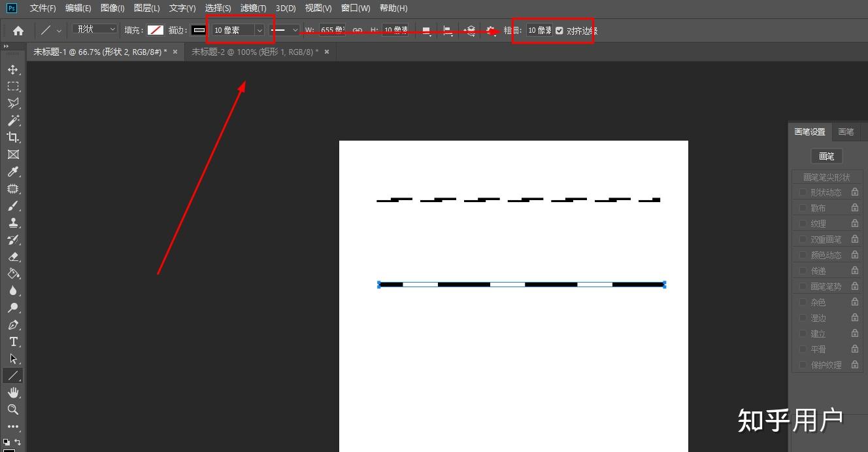Click the Home icon in options bar

pyautogui.click(x=18, y=30)
